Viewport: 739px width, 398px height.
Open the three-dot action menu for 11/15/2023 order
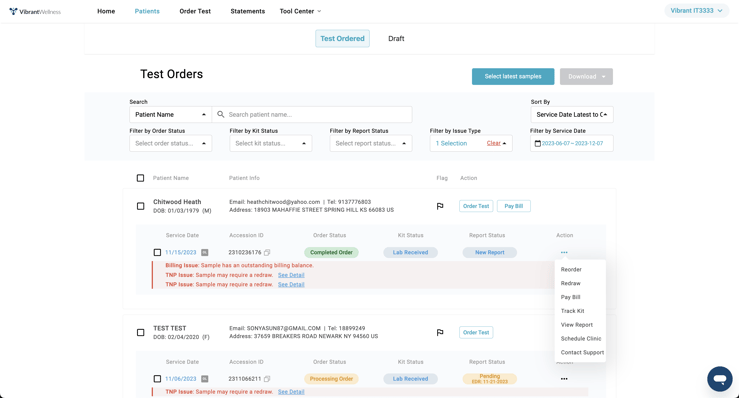tap(564, 252)
